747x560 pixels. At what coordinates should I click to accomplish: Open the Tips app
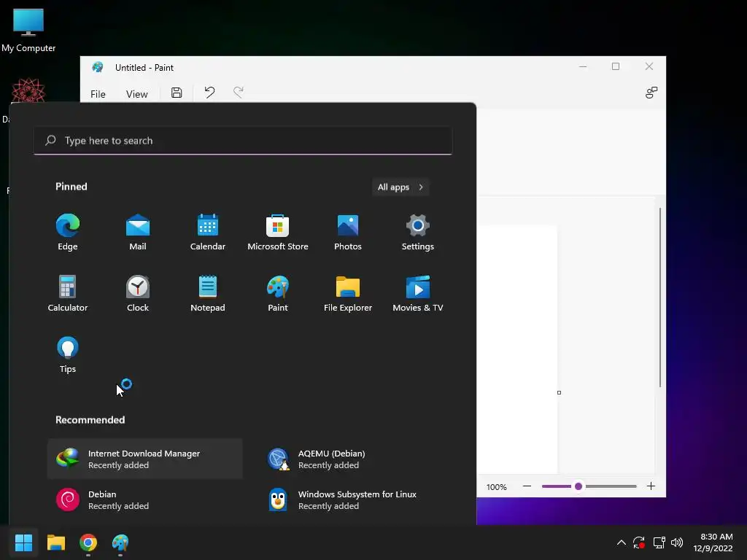pyautogui.click(x=68, y=355)
